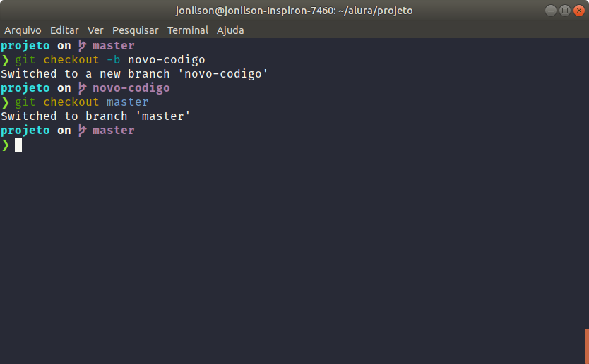Click the "Switched to branch 'master'" output line

95,116
